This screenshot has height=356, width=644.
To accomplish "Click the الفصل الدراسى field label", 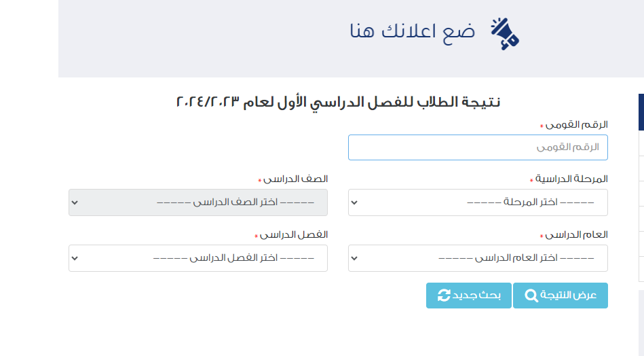I will click(294, 235).
